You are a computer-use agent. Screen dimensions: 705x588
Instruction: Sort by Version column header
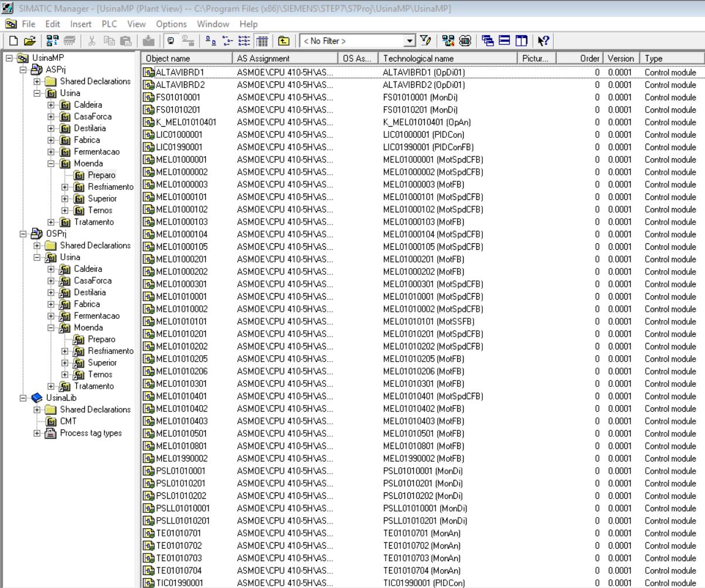(x=621, y=59)
